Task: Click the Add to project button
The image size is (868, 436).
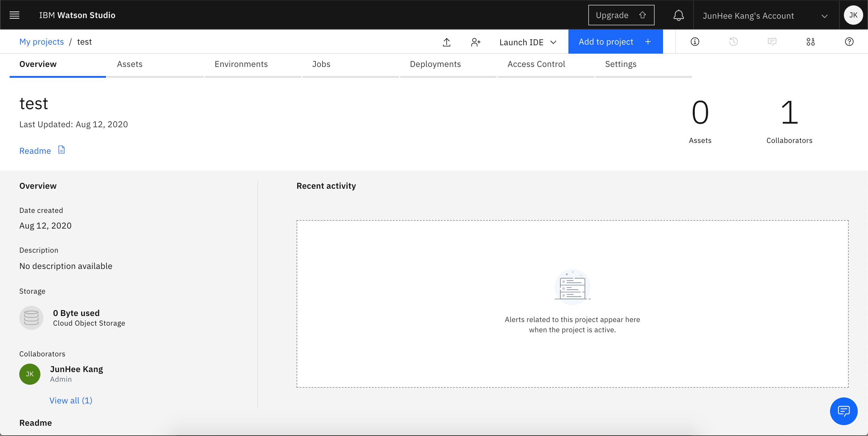Action: [x=615, y=42]
